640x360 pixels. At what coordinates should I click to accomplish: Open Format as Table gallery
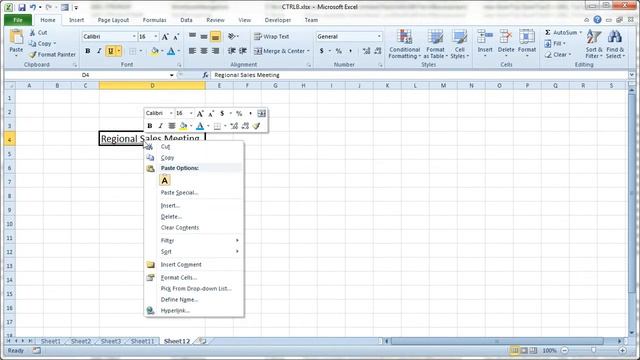(435, 44)
